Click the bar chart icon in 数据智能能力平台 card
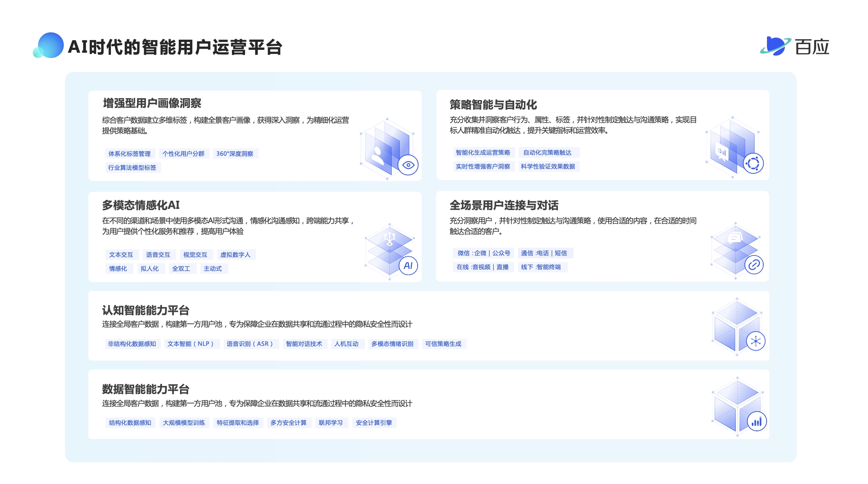The image size is (868, 484). (x=757, y=421)
